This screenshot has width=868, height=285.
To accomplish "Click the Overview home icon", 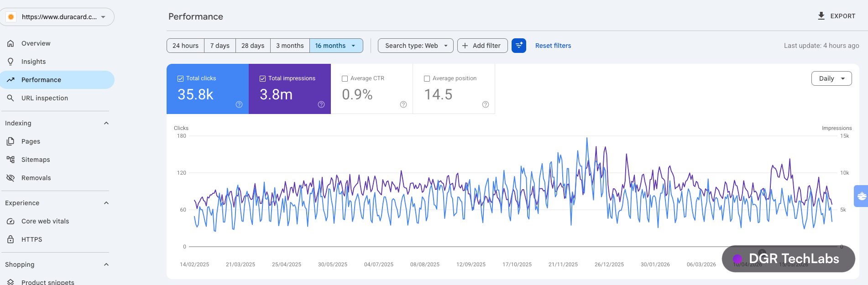I will pos(10,43).
